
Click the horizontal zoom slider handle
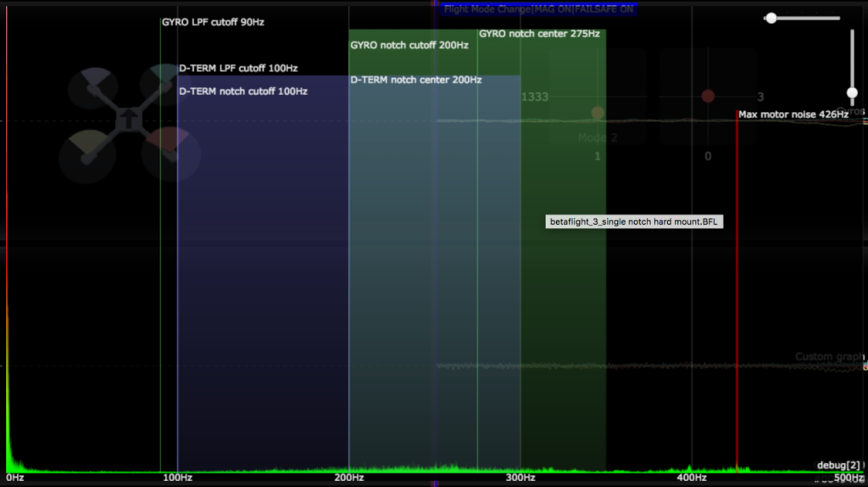tap(771, 18)
